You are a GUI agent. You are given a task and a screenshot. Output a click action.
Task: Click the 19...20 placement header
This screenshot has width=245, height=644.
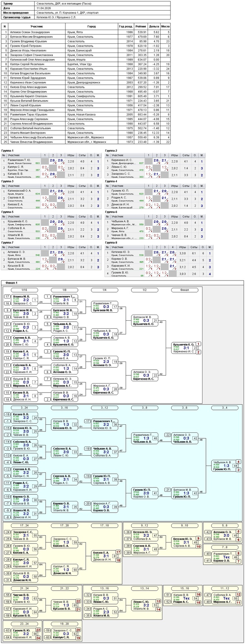pos(64,624)
